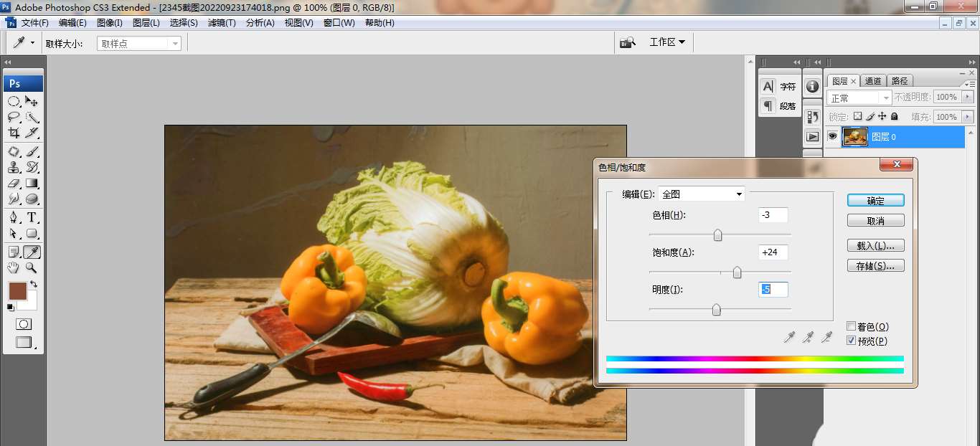Click the 取消 button
The height and width of the screenshot is (446, 980).
[875, 221]
